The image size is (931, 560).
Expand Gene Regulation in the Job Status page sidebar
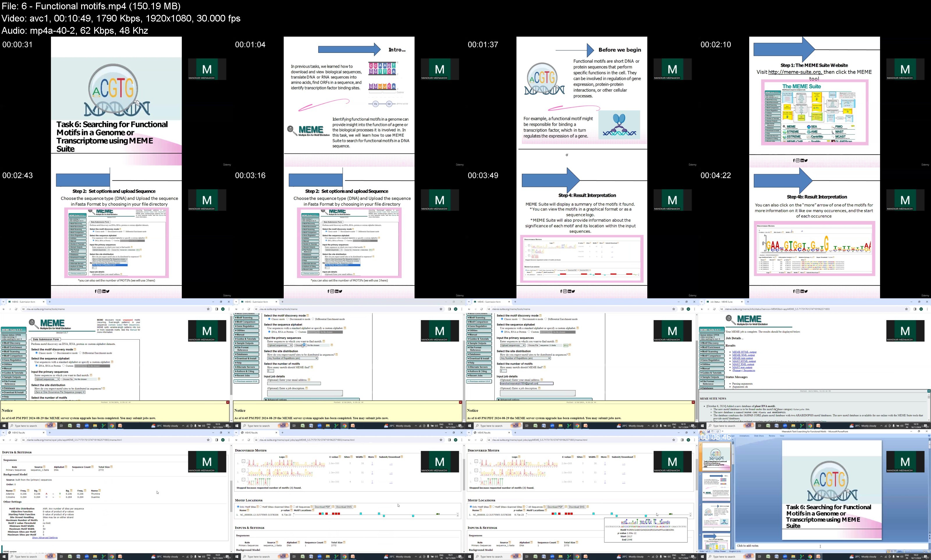point(712,360)
